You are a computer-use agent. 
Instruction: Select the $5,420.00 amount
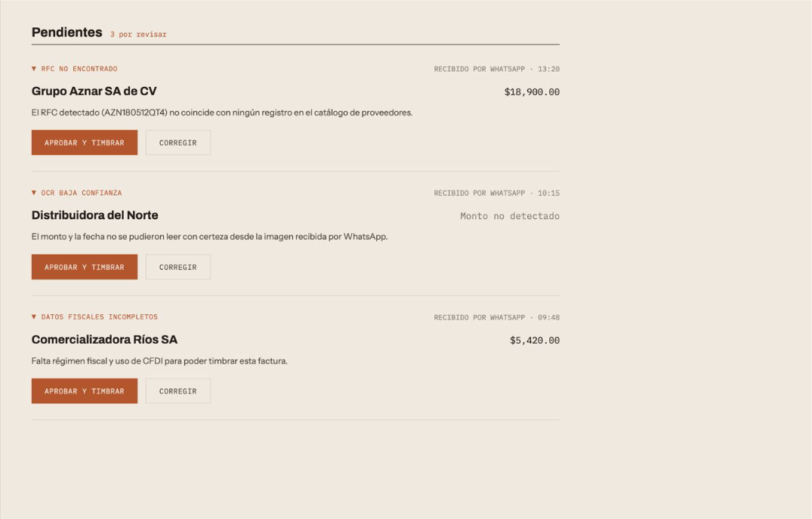point(535,340)
